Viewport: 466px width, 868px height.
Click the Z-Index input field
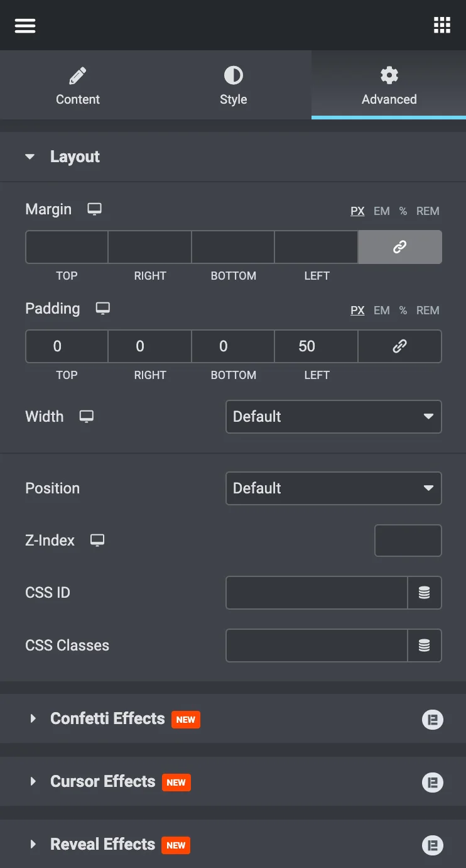point(408,541)
